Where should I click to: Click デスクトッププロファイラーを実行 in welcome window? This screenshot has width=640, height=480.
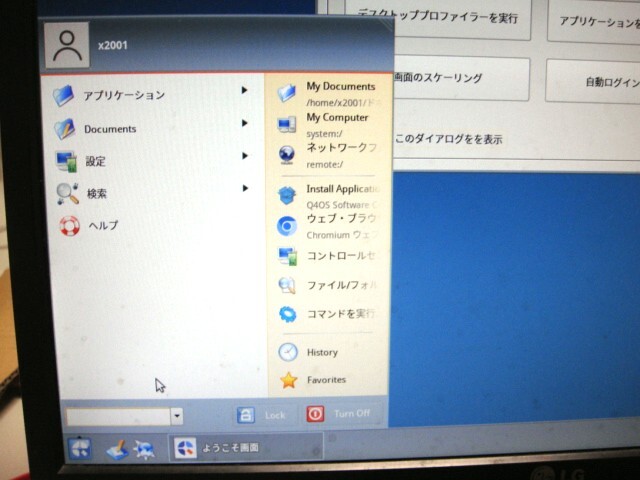(438, 16)
